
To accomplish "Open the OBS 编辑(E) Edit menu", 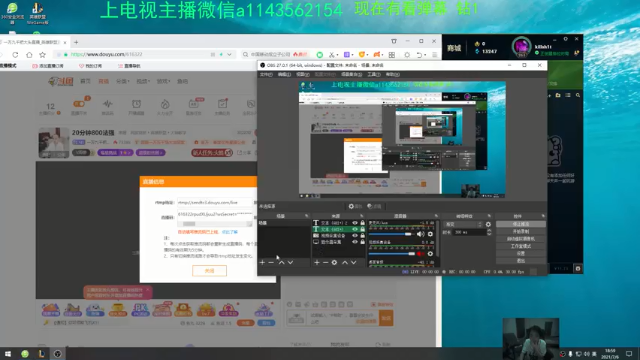I will [x=284, y=74].
